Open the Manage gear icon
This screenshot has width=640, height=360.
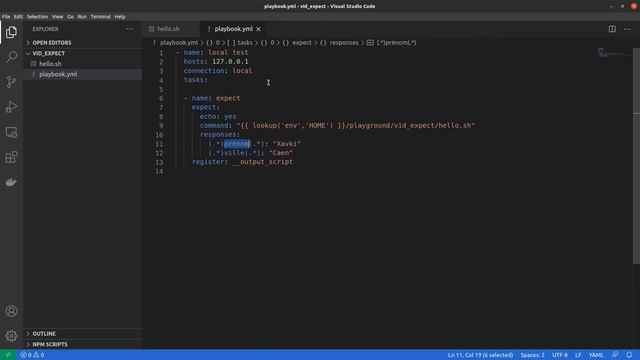pos(11,336)
